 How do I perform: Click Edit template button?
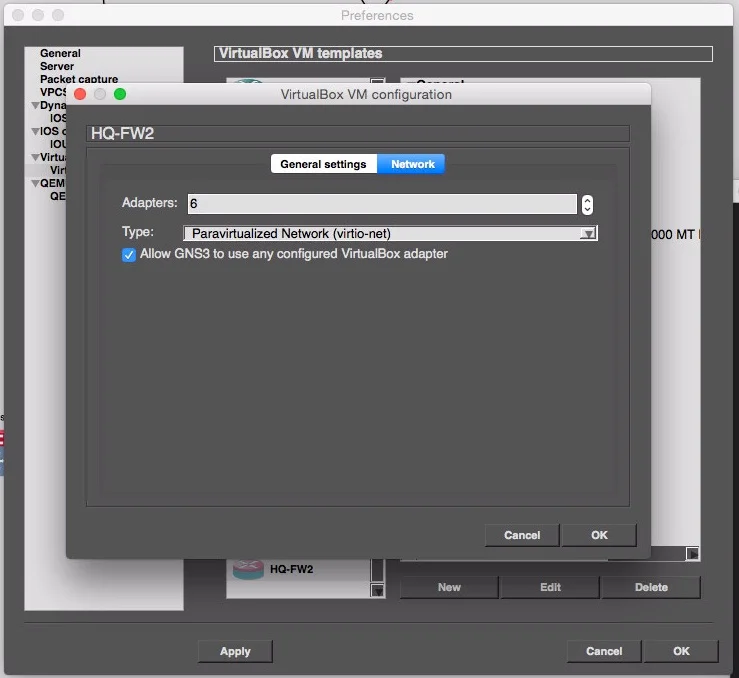[550, 587]
